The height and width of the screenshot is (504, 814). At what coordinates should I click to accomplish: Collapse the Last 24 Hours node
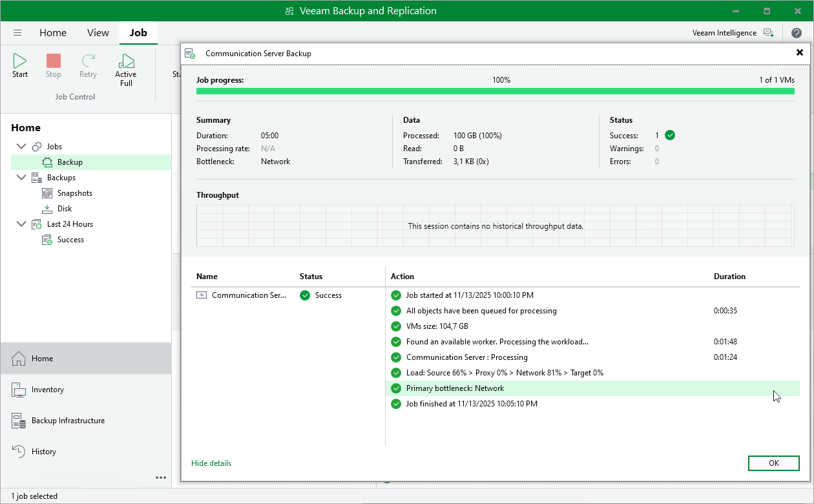[21, 224]
